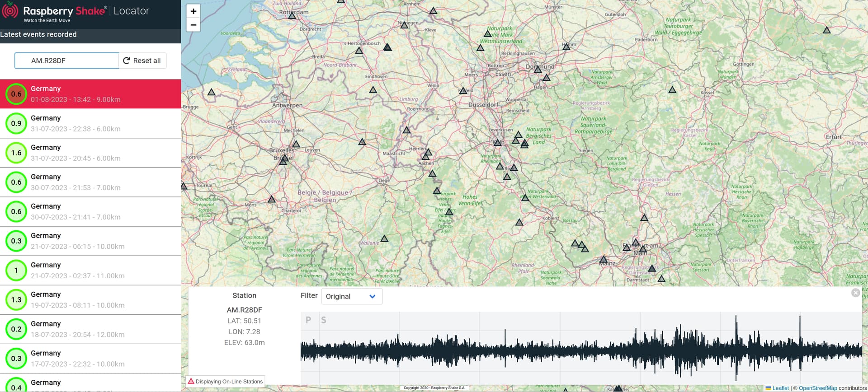Click station triangle near Mainz
Image resolution: width=868 pixels, height=392 pixels.
coord(604,260)
